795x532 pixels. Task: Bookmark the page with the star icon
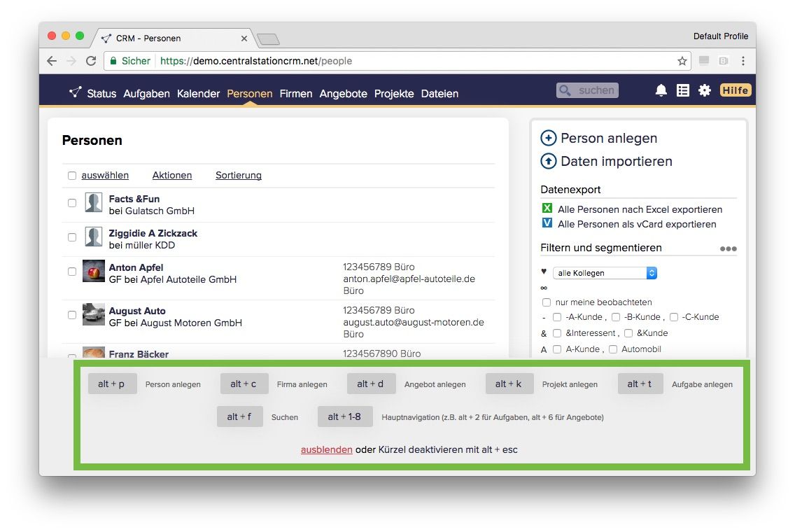[682, 61]
